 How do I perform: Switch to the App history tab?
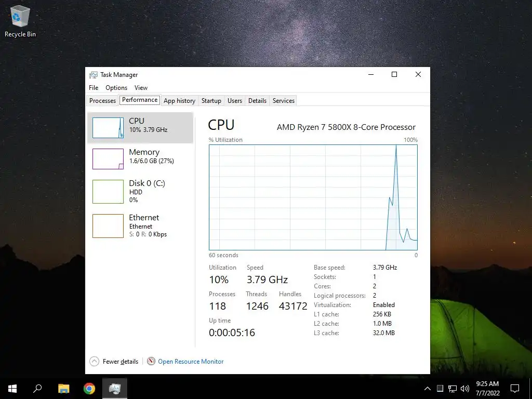coord(179,100)
